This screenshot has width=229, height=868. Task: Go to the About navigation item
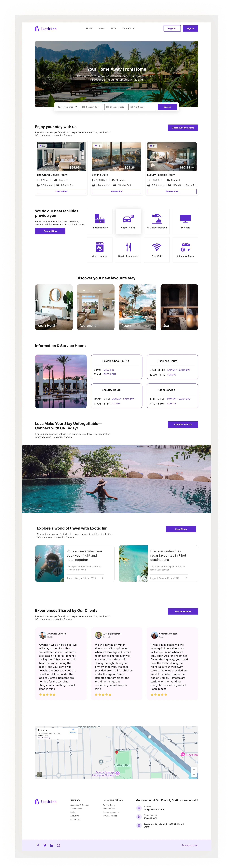(x=101, y=28)
